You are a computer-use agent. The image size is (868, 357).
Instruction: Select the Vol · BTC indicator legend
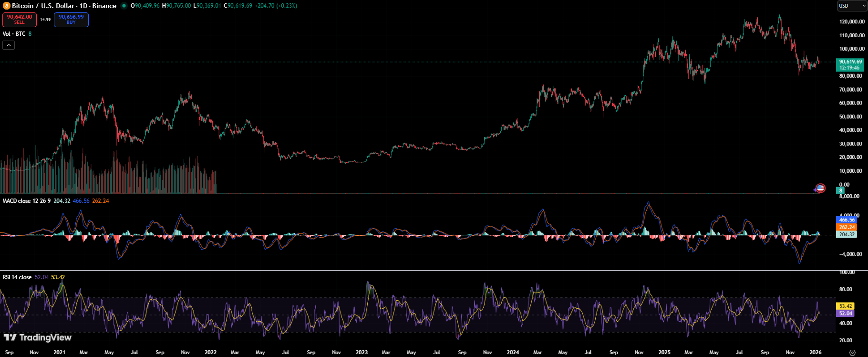(14, 34)
